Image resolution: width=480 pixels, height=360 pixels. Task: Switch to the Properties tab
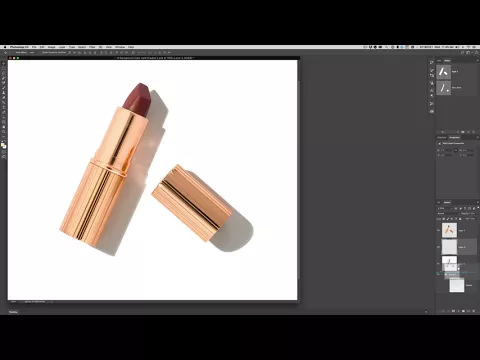(454, 137)
